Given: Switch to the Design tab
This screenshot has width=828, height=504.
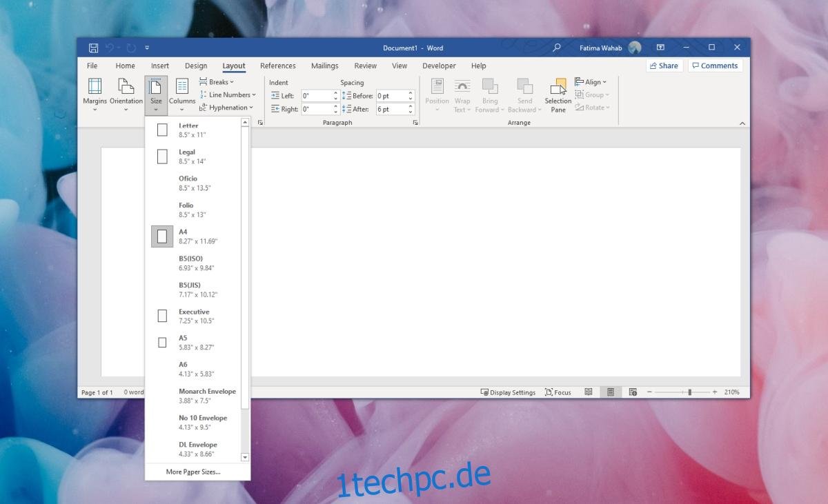Looking at the screenshot, I should (196, 66).
